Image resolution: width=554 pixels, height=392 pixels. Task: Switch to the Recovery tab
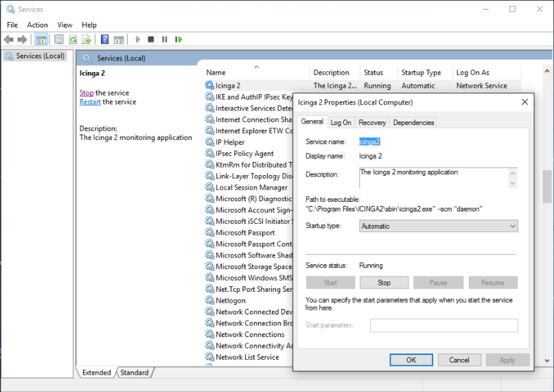tap(372, 123)
